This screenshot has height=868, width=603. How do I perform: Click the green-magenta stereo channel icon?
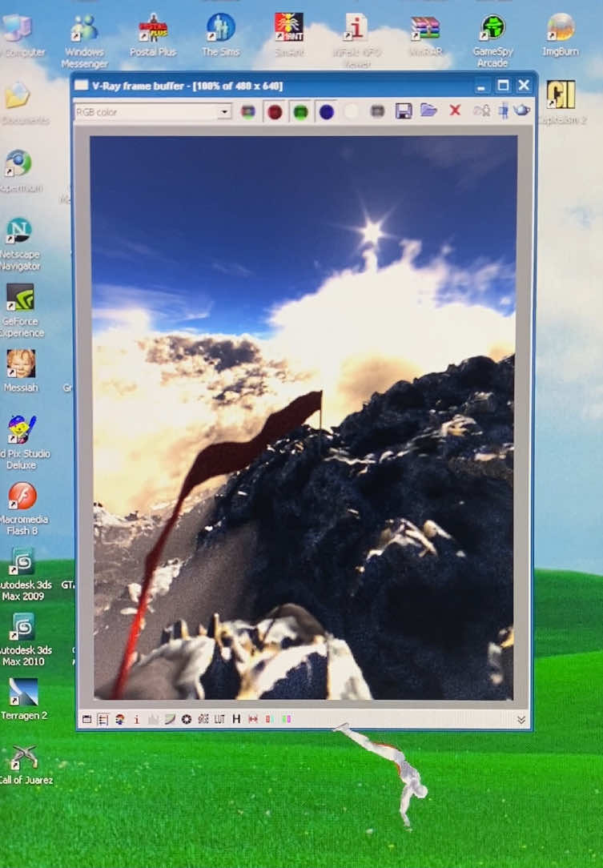click(x=286, y=719)
